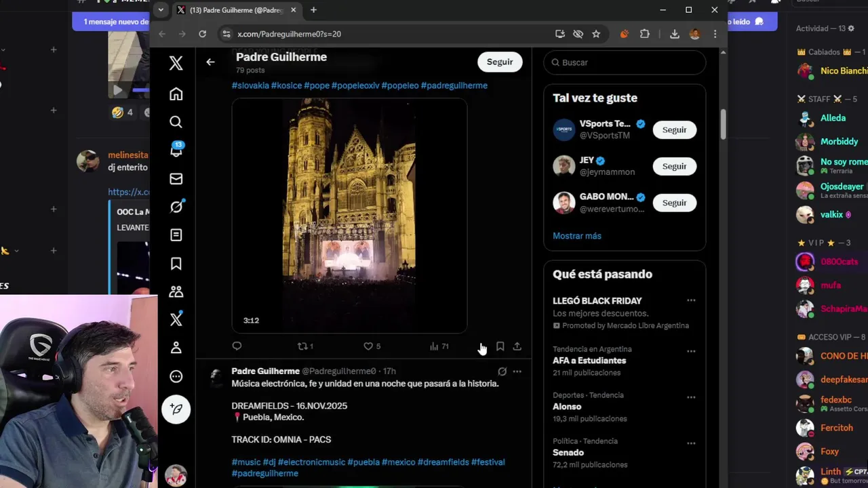The width and height of the screenshot is (868, 488).
Task: Open Bookmarks icon in X sidebar
Action: tap(176, 264)
